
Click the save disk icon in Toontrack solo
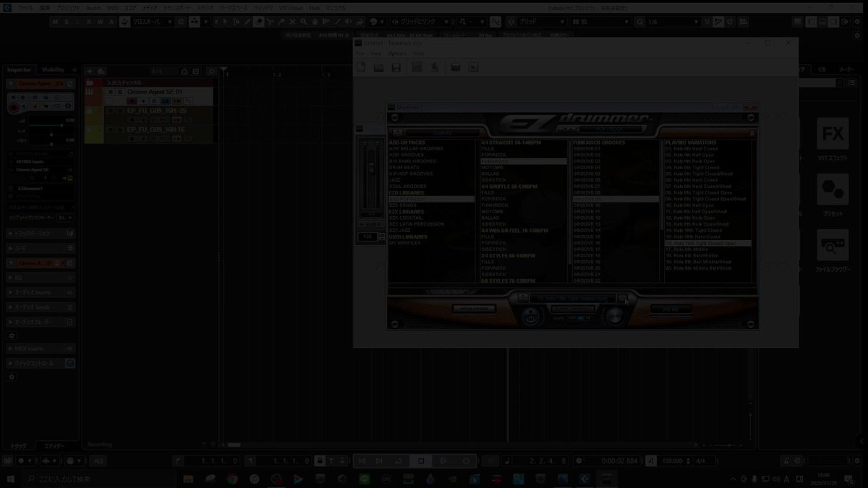pyautogui.click(x=396, y=67)
